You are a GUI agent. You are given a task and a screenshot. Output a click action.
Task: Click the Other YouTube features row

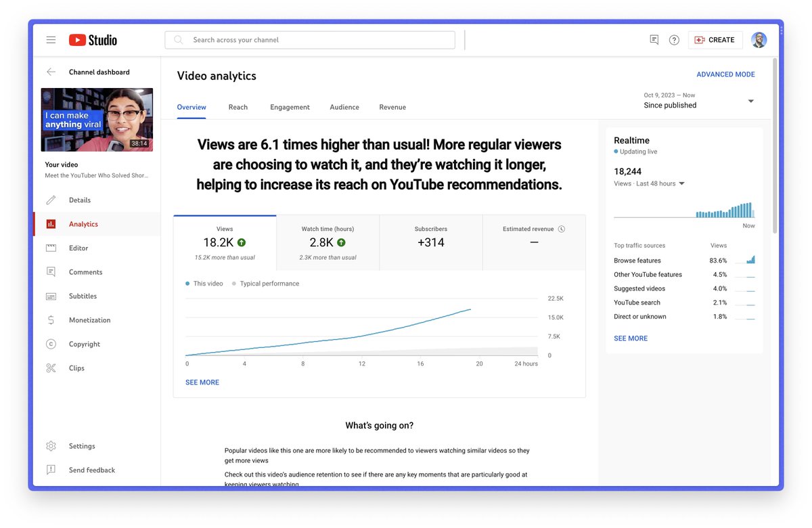[684, 275]
